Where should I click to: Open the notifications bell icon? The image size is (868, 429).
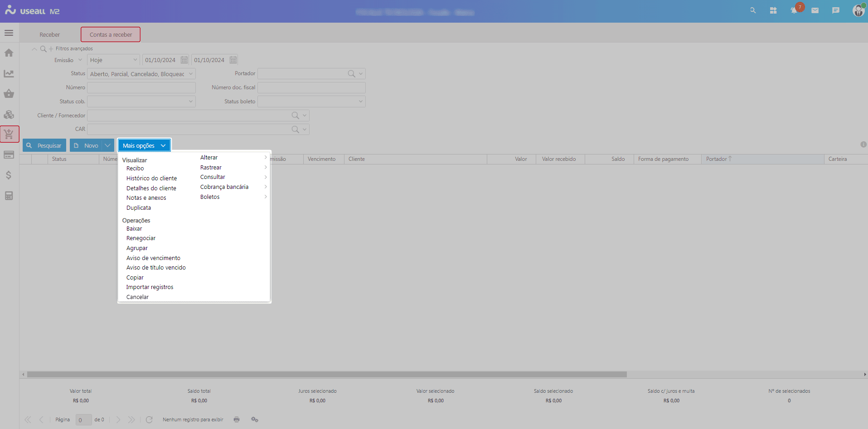pos(794,10)
